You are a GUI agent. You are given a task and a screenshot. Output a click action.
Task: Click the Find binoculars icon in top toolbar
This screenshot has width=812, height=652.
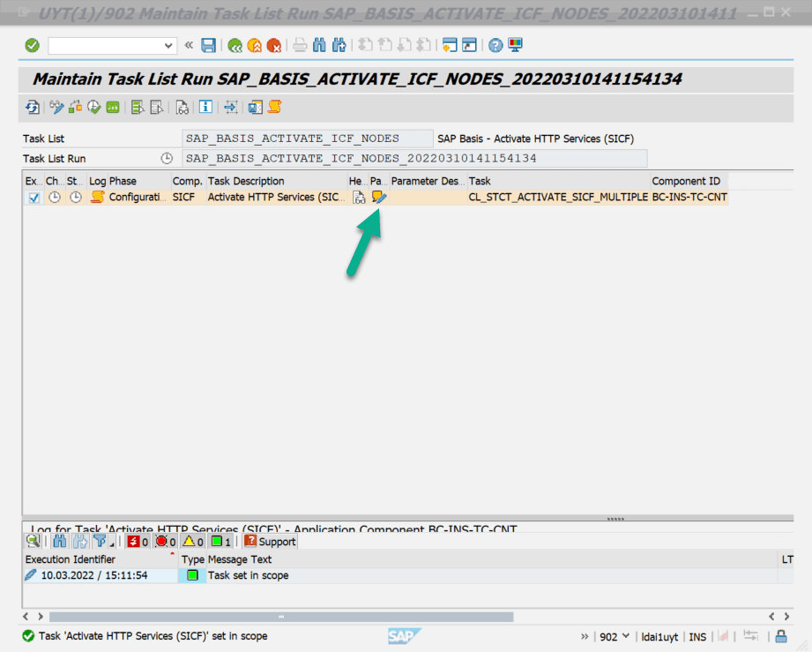coord(319,46)
